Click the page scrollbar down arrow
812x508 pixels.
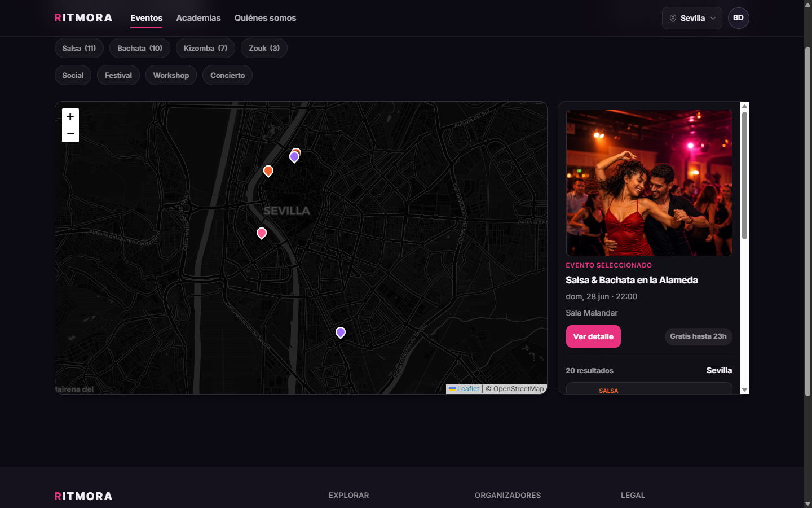pos(807,503)
